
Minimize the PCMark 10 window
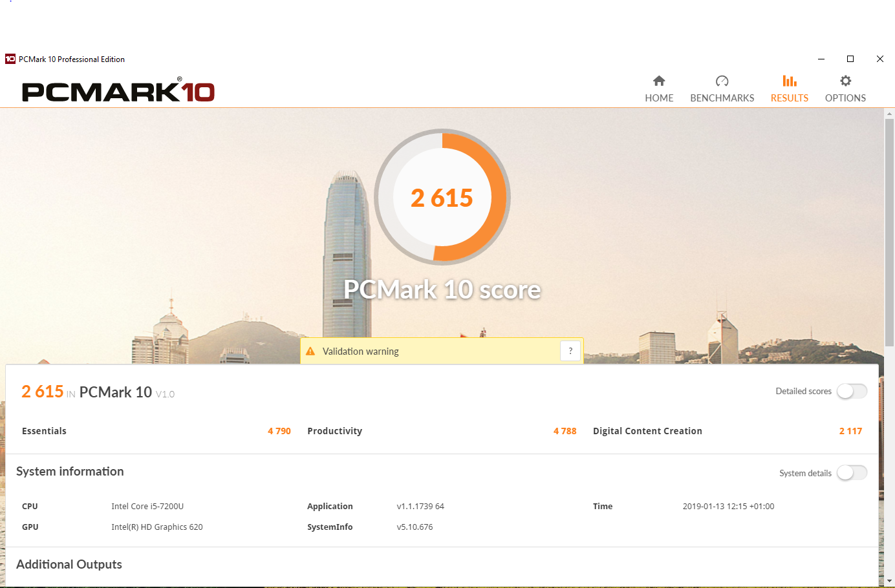pos(821,59)
